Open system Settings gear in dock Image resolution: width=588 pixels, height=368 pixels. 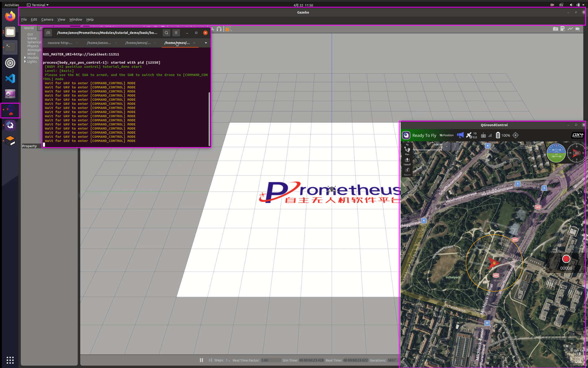(10, 63)
